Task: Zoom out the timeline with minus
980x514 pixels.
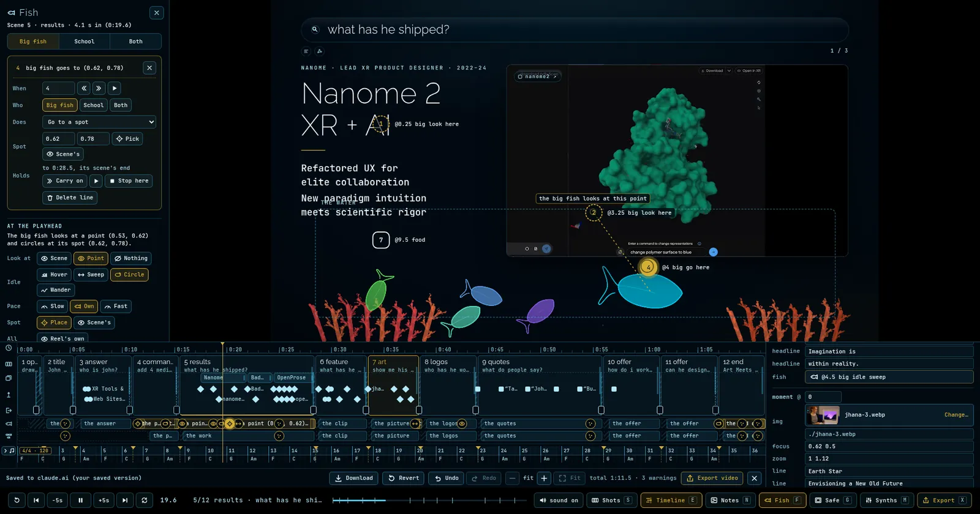Action: (x=513, y=478)
